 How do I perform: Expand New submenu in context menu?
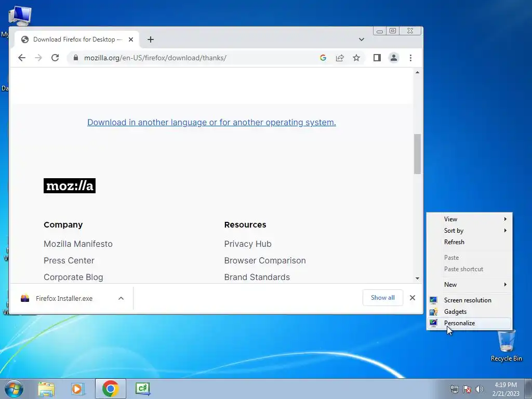tap(469, 284)
